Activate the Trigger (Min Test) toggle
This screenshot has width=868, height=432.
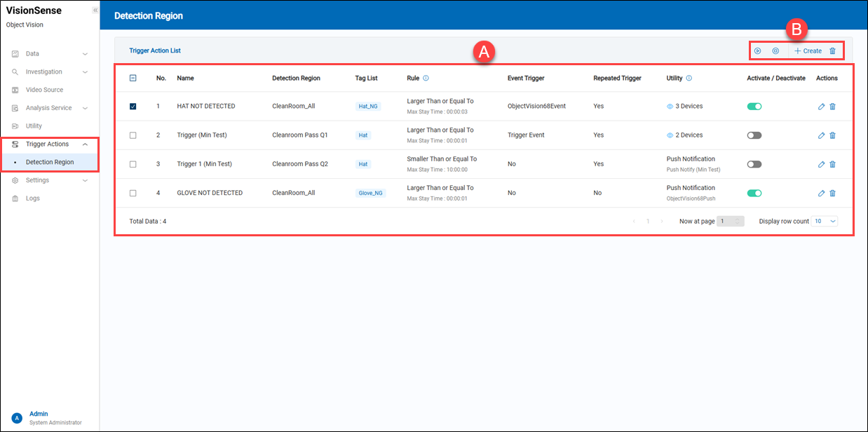(x=754, y=135)
